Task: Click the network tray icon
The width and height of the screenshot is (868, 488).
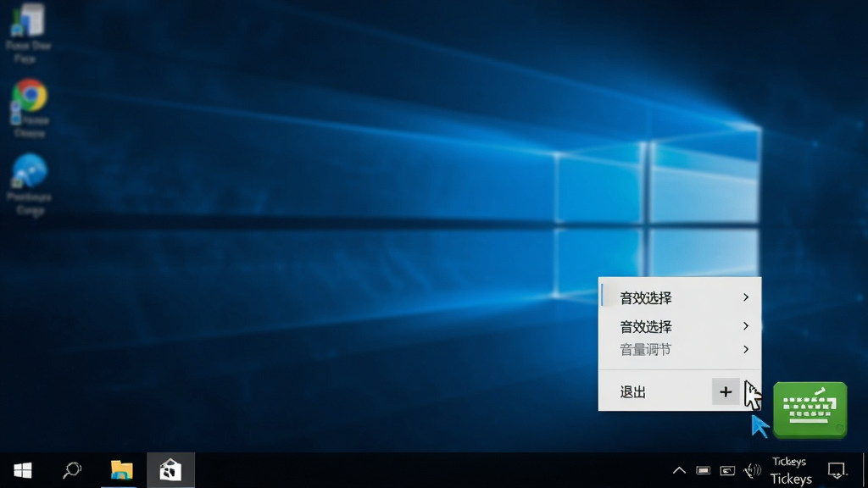Action: tap(727, 471)
